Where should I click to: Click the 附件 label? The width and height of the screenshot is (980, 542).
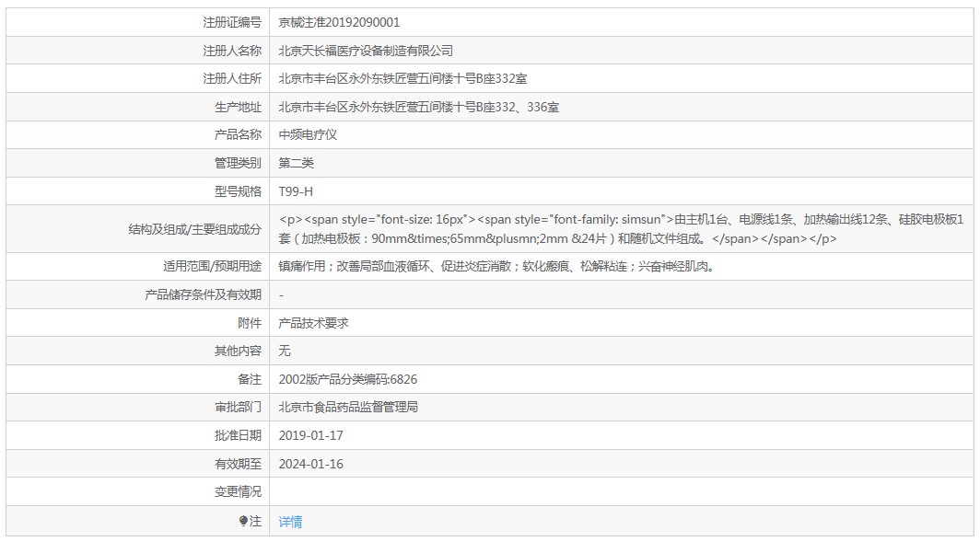[x=250, y=323]
